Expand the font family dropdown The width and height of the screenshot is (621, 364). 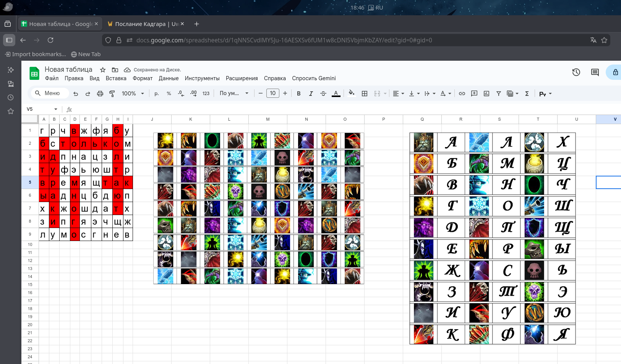(234, 94)
